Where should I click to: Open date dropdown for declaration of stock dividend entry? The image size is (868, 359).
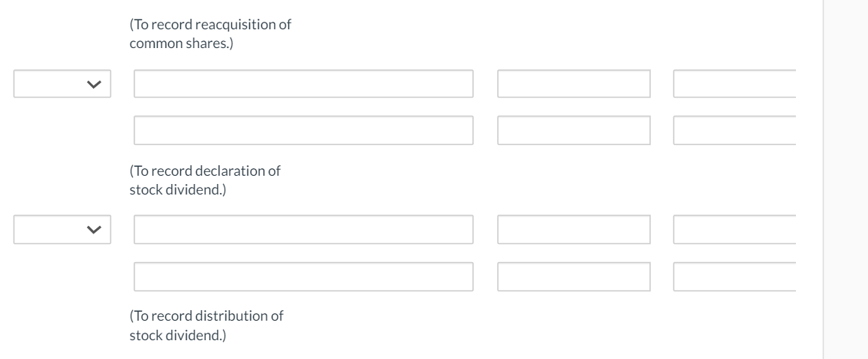62,84
